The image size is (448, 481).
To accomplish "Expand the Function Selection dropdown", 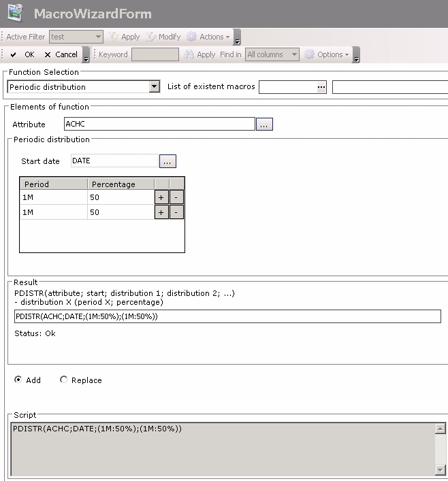I will click(x=154, y=86).
